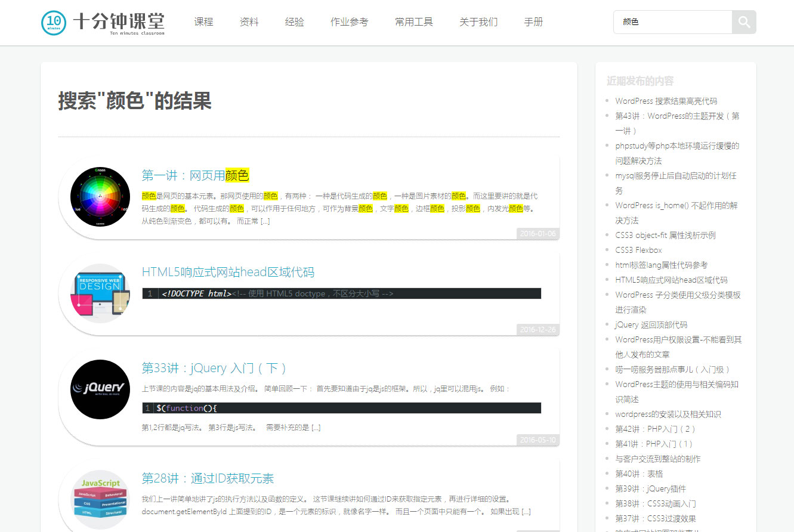794x532 pixels.
Task: Select 经验 in the top navigation
Action: pyautogui.click(x=295, y=22)
